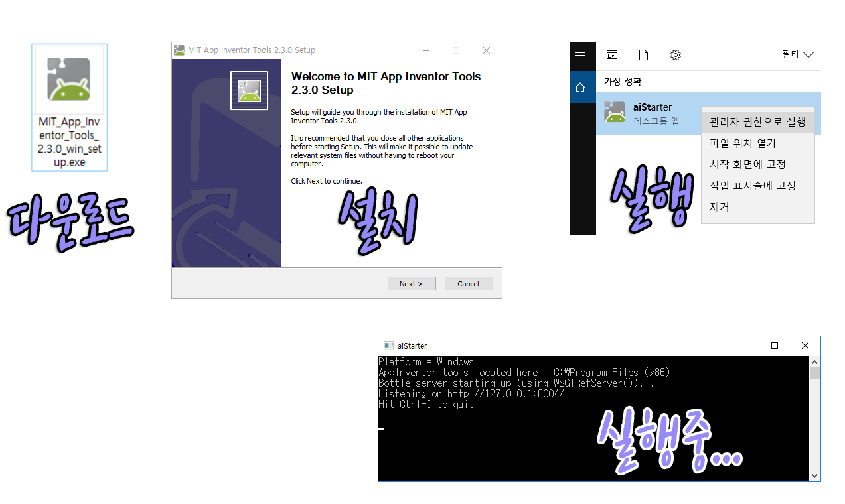Viewport: 845px width, 504px height.
Task: Maximize the aiStarter console window
Action: pos(775,346)
